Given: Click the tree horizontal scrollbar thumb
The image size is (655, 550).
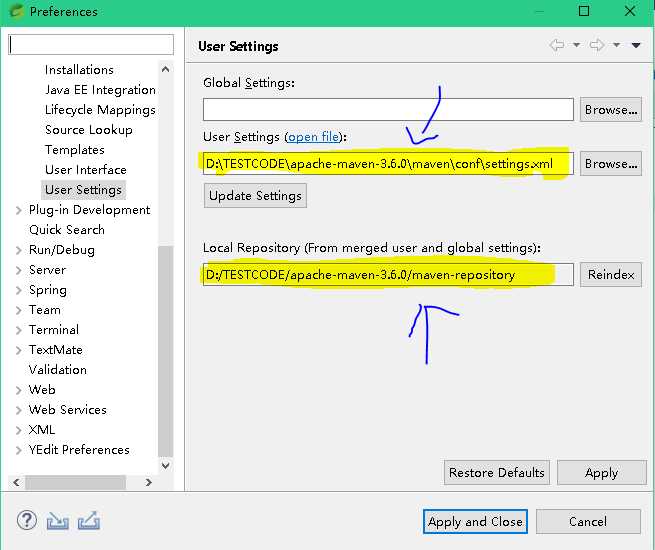Looking at the screenshot, I should 76,482.
